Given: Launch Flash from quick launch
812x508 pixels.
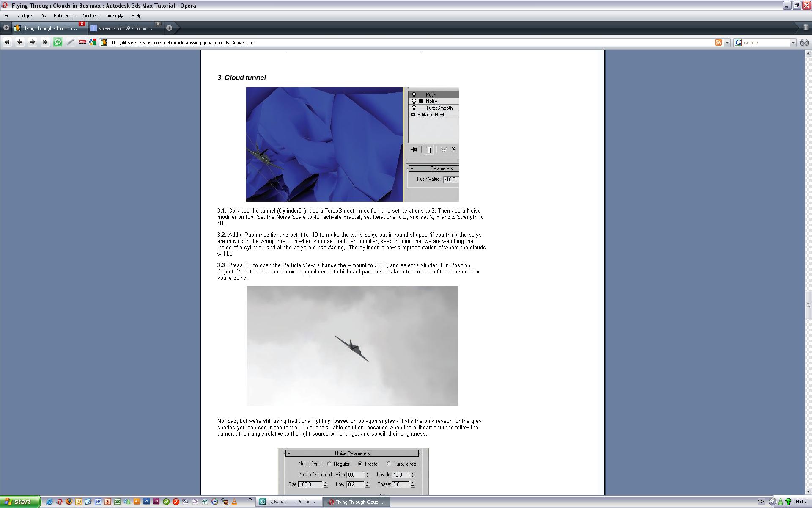Looking at the screenshot, I should point(176,502).
